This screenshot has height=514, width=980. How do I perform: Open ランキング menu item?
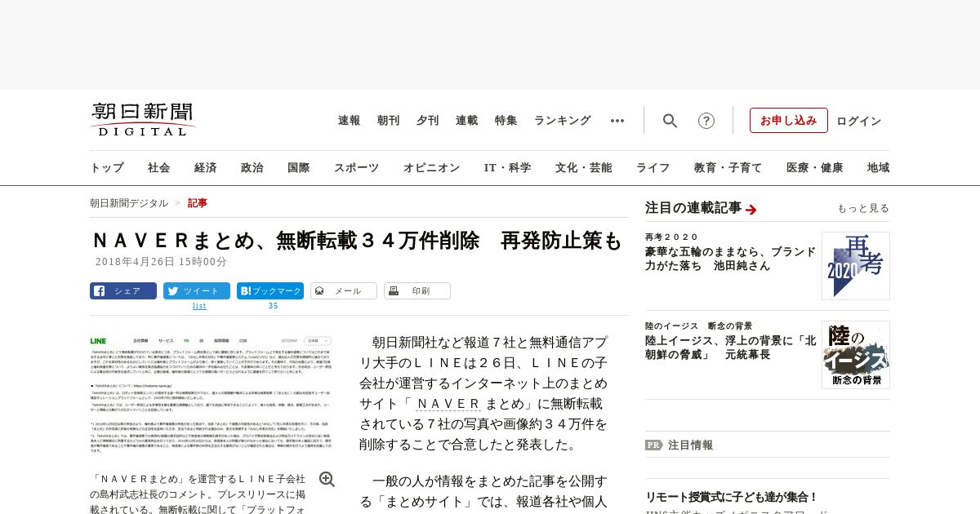[x=563, y=121]
